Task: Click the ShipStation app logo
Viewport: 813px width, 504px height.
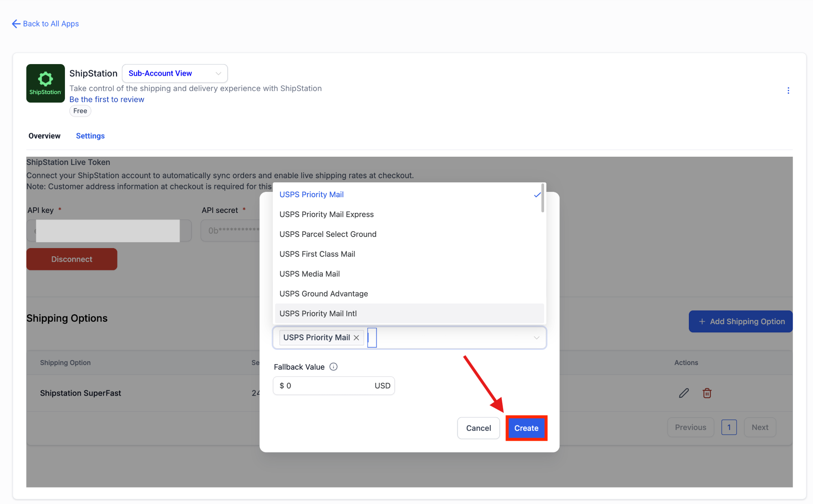Action: click(45, 83)
